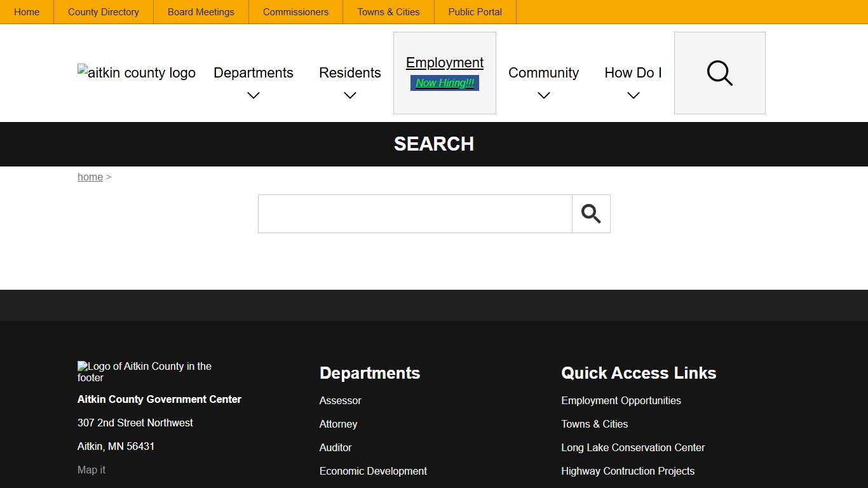The height and width of the screenshot is (488, 868).
Task: Open Commissioners top menu item
Action: click(295, 12)
